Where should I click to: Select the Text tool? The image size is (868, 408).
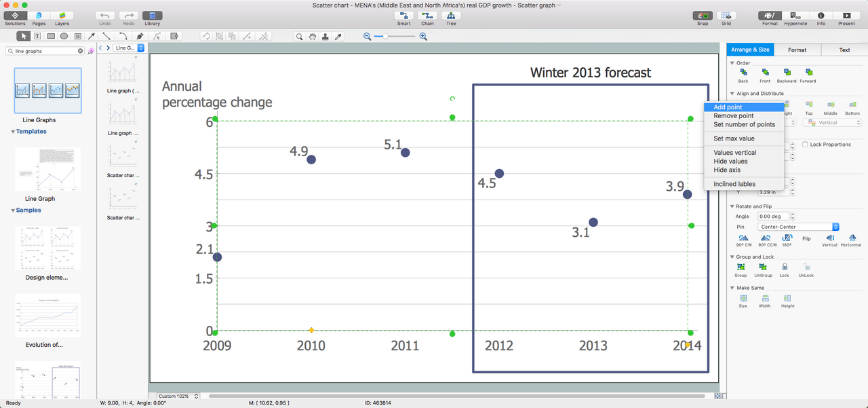37,37
